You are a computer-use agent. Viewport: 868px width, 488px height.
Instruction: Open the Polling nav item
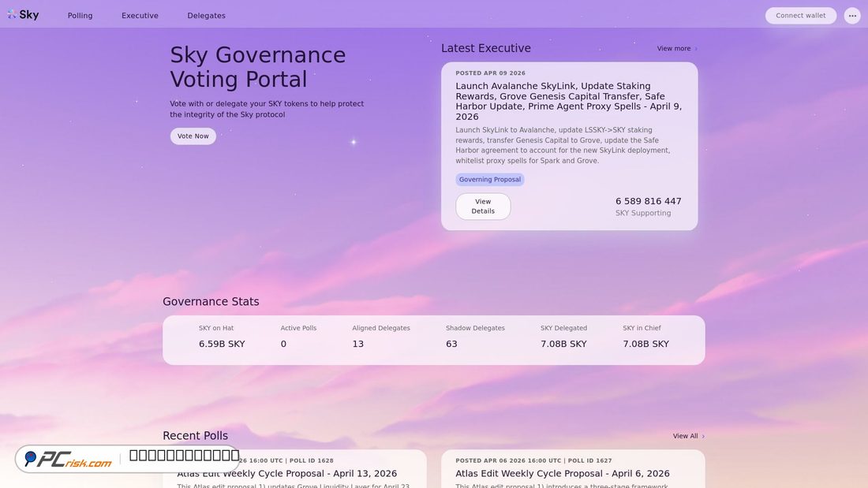pyautogui.click(x=80, y=16)
